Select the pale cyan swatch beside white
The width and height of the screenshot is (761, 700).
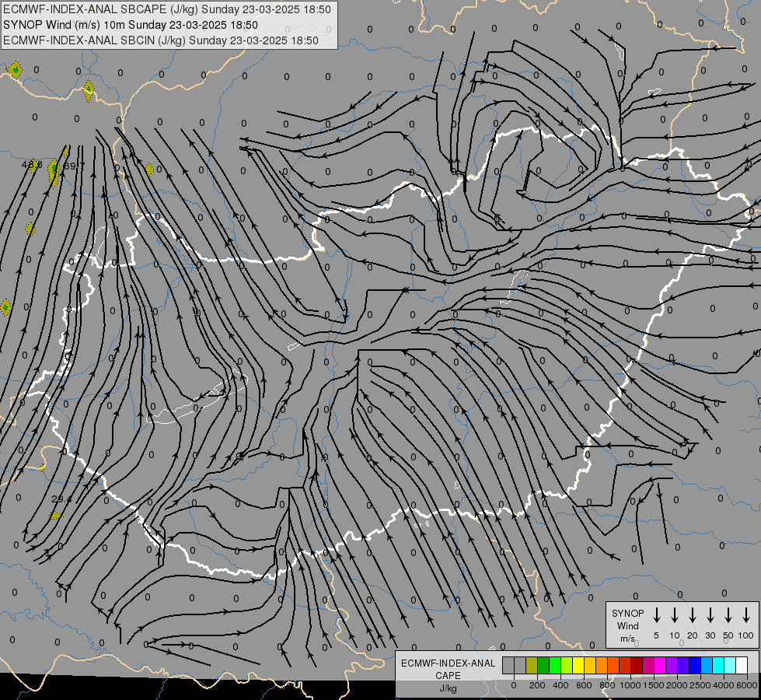click(729, 666)
